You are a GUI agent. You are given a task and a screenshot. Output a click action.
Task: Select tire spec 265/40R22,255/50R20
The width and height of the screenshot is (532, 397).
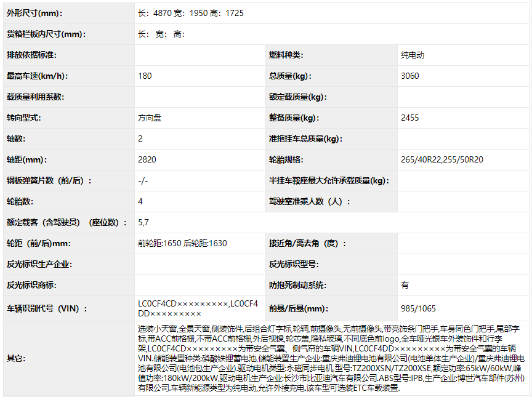(441, 159)
